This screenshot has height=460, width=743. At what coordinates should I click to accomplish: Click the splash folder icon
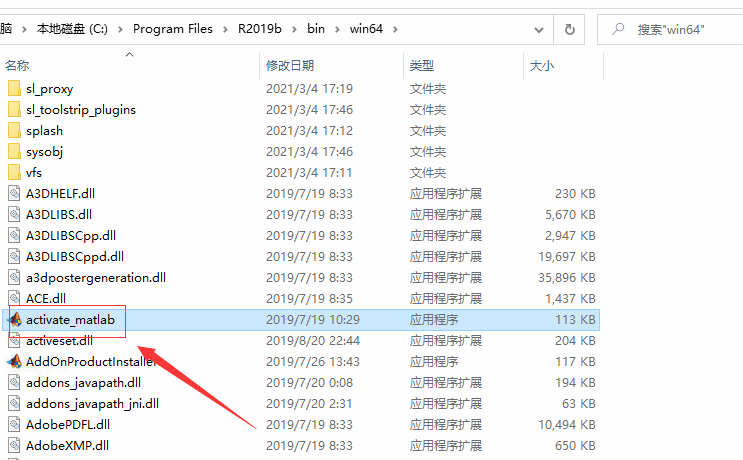[14, 130]
